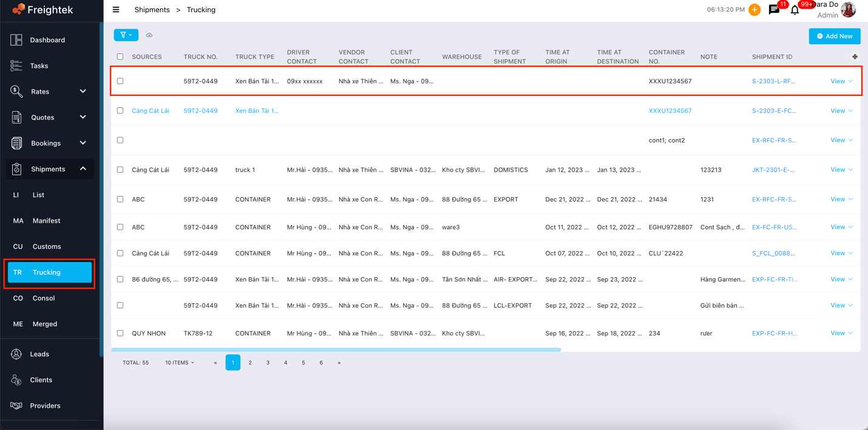Click the Quotes sidebar icon
The height and width of the screenshot is (430, 868).
(16, 117)
